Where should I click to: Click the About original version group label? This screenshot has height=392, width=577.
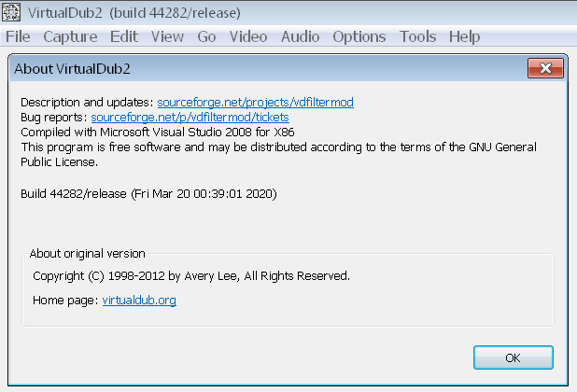87,253
